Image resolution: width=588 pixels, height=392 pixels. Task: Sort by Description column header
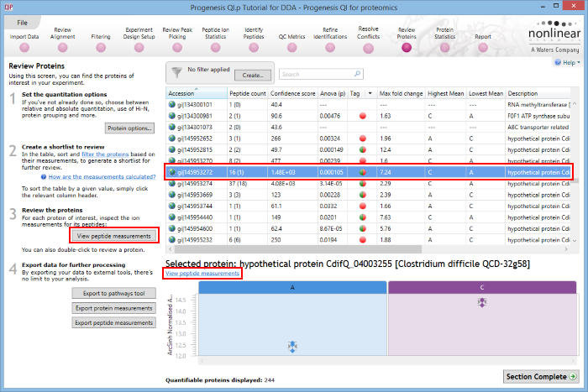pyautogui.click(x=538, y=93)
